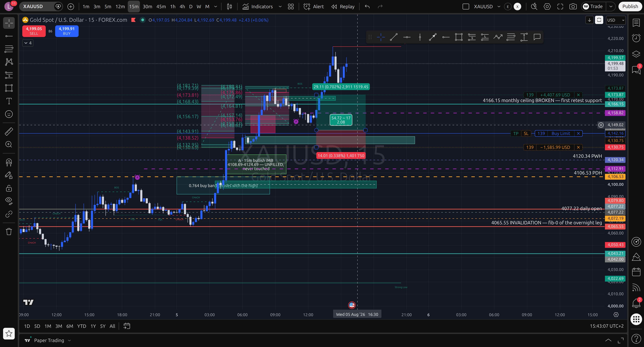Select the text annotation tool
This screenshot has height=347, width=644.
point(9,101)
